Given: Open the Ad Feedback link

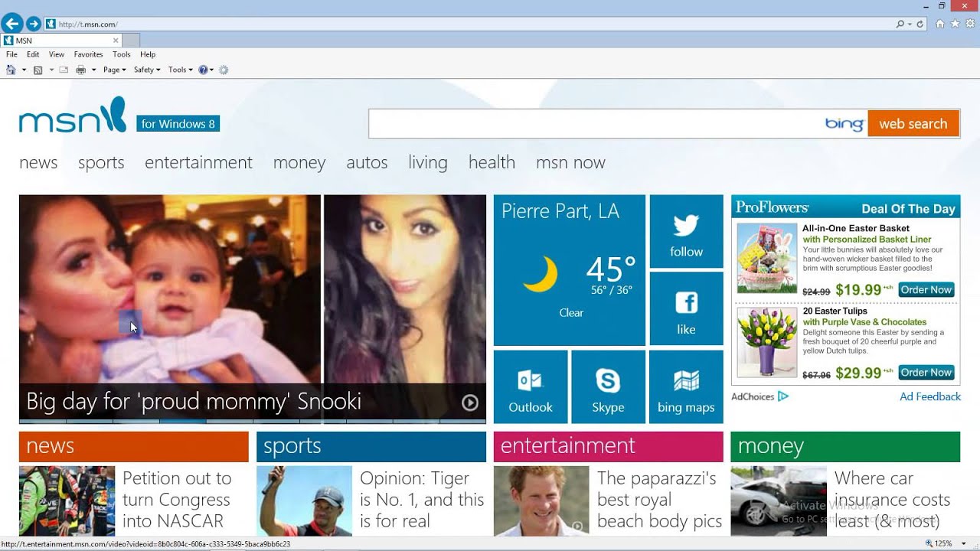Looking at the screenshot, I should pyautogui.click(x=930, y=396).
